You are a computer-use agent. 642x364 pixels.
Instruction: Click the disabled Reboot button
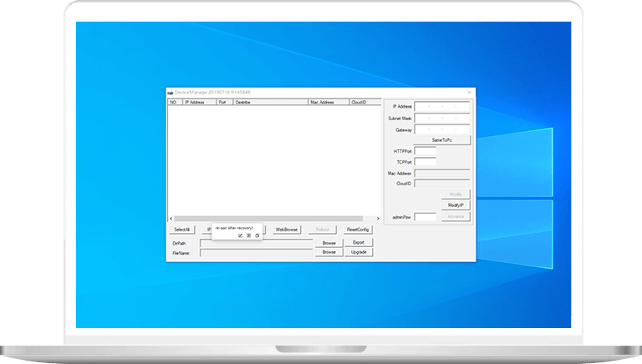pos(322,230)
